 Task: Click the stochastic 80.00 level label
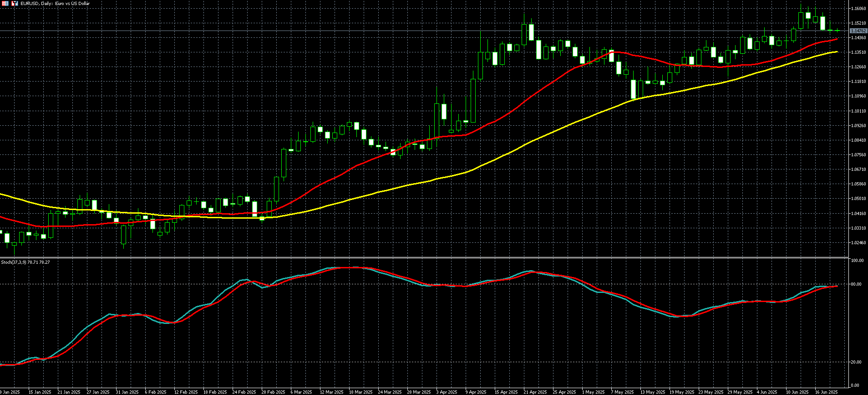[x=856, y=284]
